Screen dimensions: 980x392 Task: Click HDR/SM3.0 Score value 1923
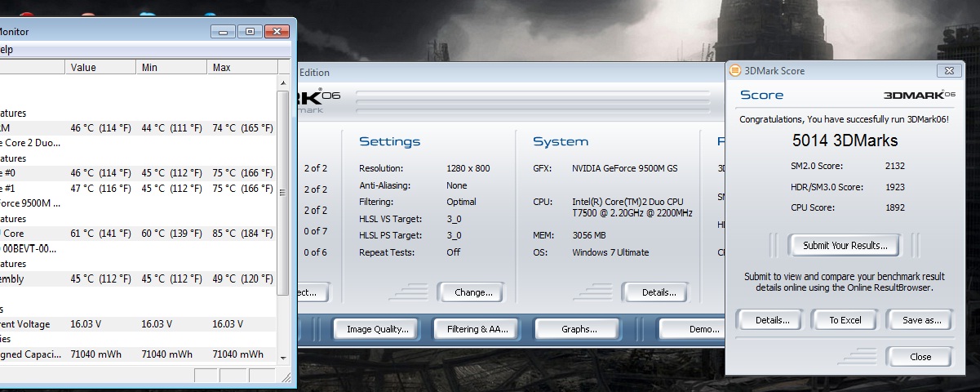tap(894, 187)
